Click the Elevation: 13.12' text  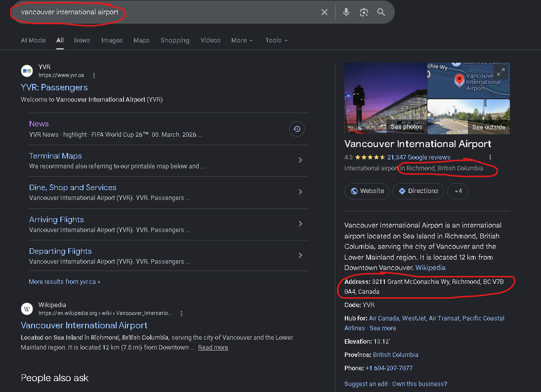(367, 342)
